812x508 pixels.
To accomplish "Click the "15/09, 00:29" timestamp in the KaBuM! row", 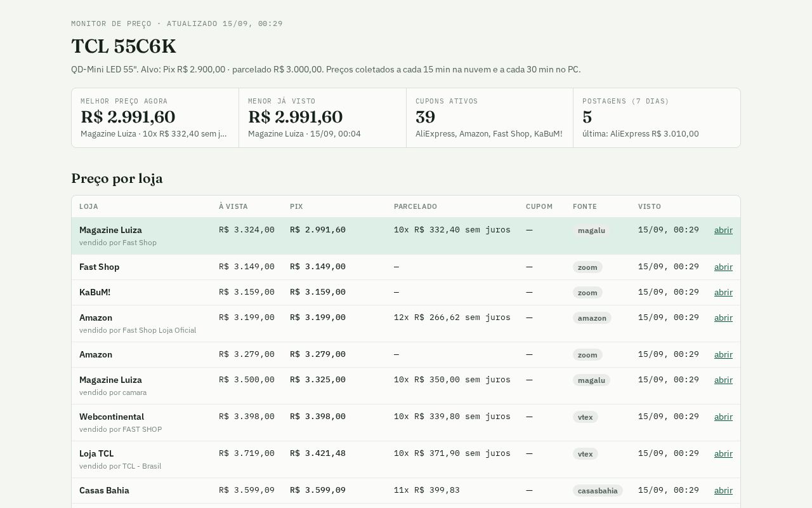I will 669,292.
